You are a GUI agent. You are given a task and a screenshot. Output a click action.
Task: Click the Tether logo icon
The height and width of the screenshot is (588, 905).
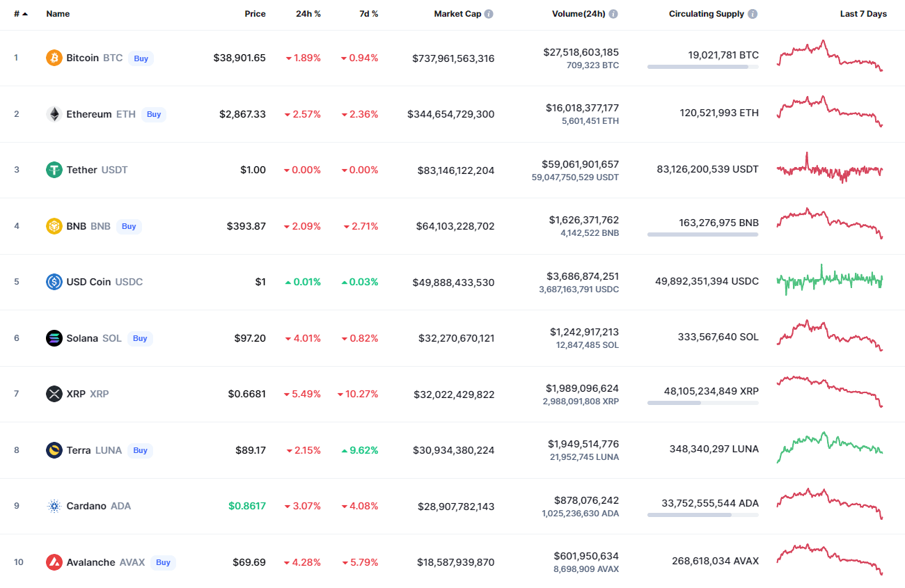pyautogui.click(x=54, y=170)
